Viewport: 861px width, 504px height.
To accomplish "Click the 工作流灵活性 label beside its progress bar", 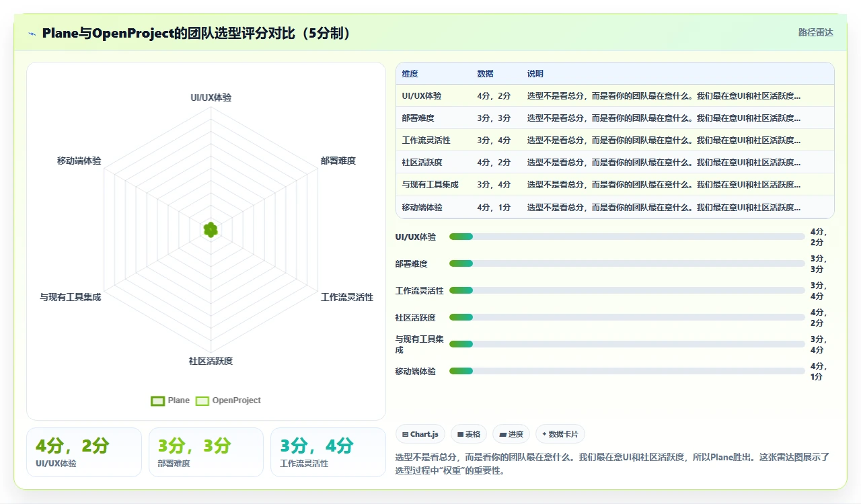I will click(x=420, y=290).
